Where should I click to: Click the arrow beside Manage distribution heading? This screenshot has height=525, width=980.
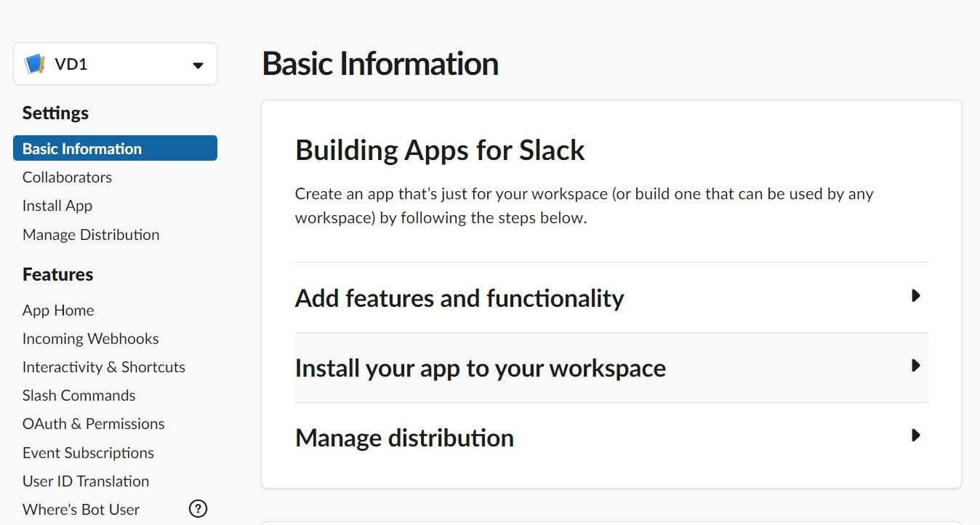pyautogui.click(x=916, y=436)
